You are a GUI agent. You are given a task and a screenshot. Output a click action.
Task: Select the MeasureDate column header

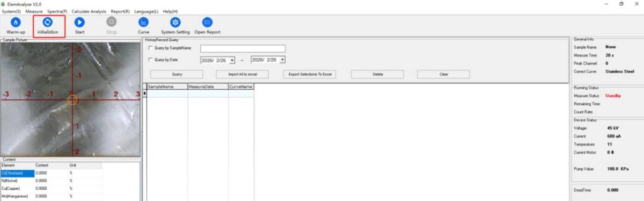click(208, 87)
